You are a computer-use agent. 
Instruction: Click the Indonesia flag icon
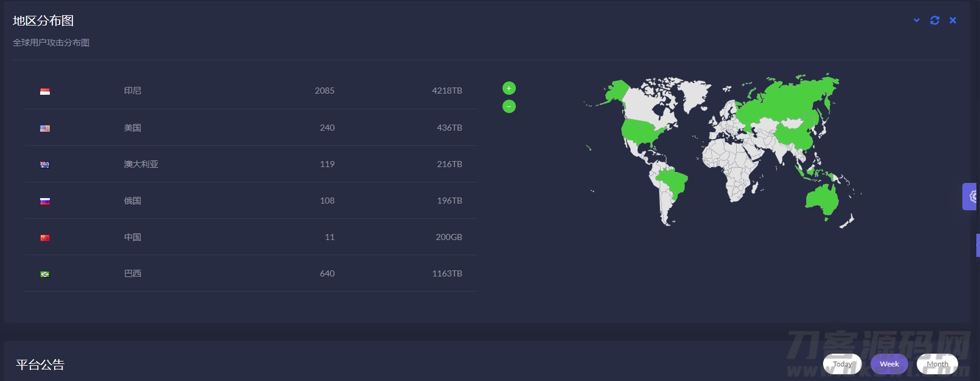(45, 92)
